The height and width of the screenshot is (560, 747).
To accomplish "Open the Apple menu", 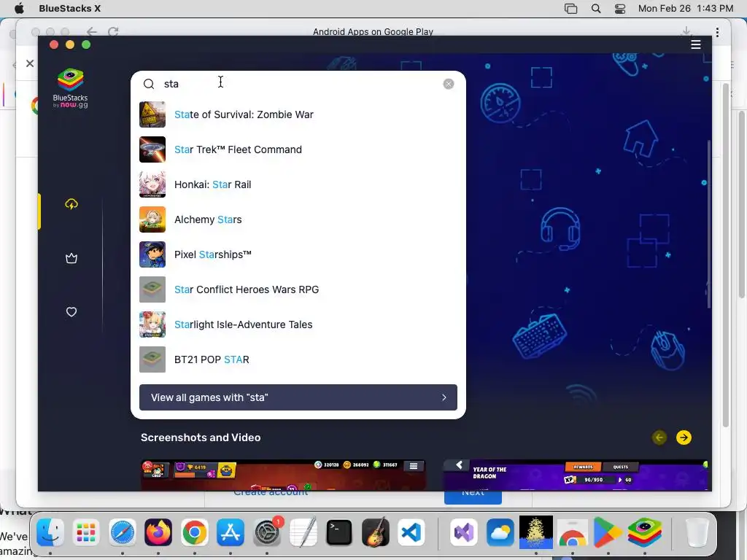I will coord(19,9).
